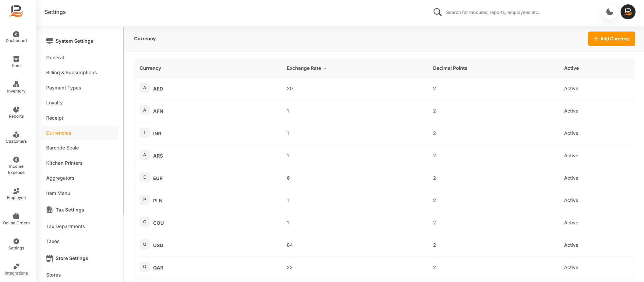Open Loyalty settings
The width and height of the screenshot is (644, 282).
point(54,103)
